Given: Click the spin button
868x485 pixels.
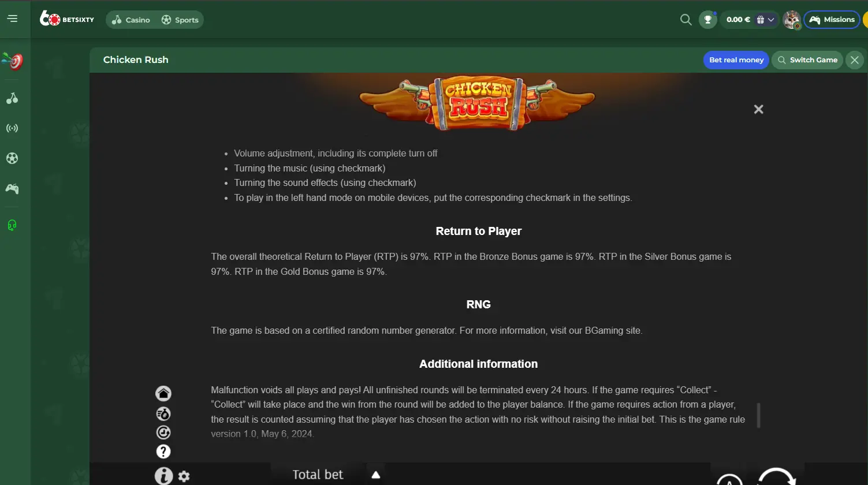Looking at the screenshot, I should 777,476.
